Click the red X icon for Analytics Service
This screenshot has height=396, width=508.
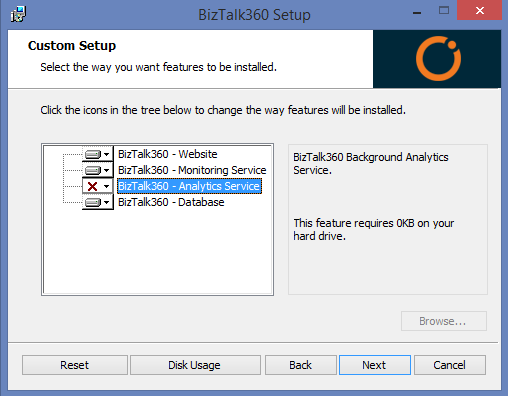[x=92, y=186]
